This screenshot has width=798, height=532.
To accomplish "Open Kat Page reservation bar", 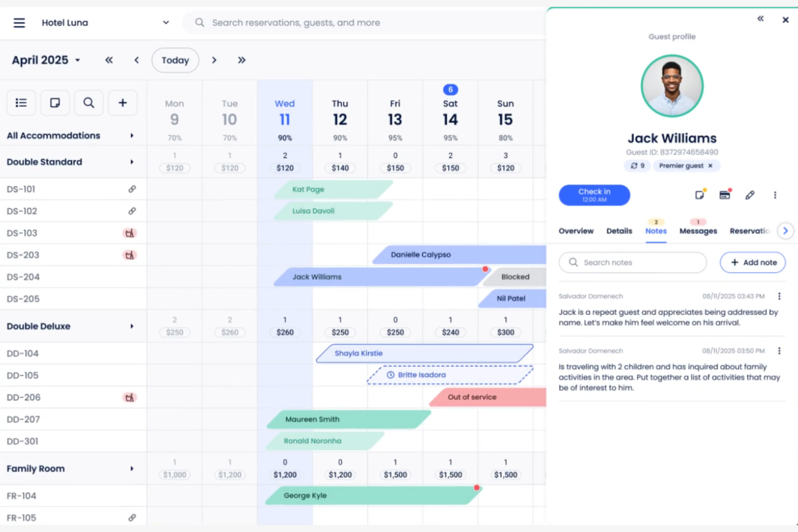I will tap(333, 189).
